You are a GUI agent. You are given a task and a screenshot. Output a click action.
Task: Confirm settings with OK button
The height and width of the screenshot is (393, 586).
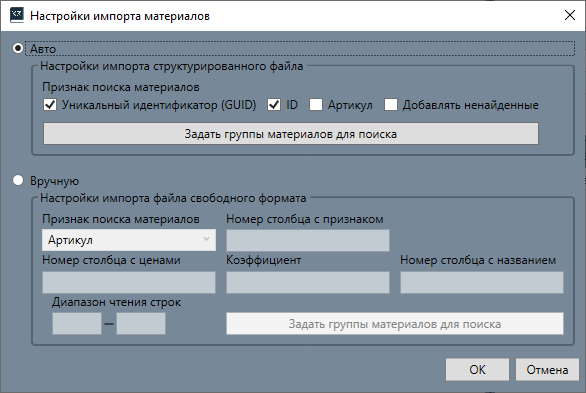477,369
